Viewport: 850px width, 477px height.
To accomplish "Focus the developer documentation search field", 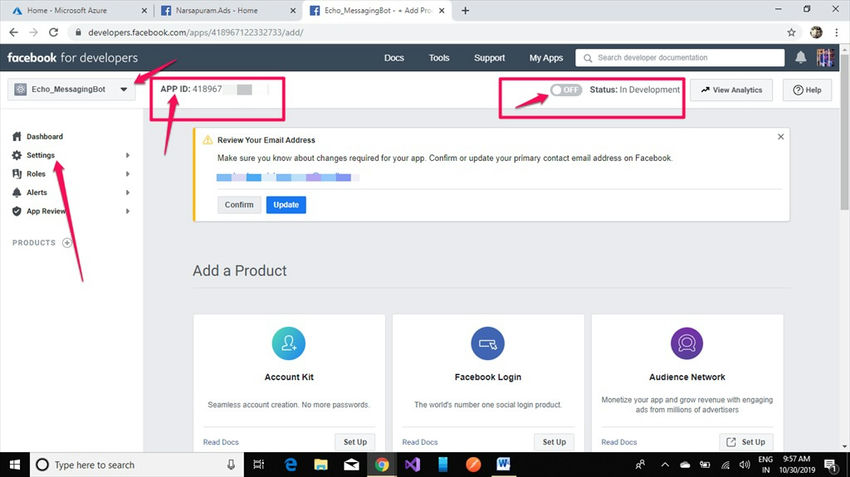I will 680,57.
